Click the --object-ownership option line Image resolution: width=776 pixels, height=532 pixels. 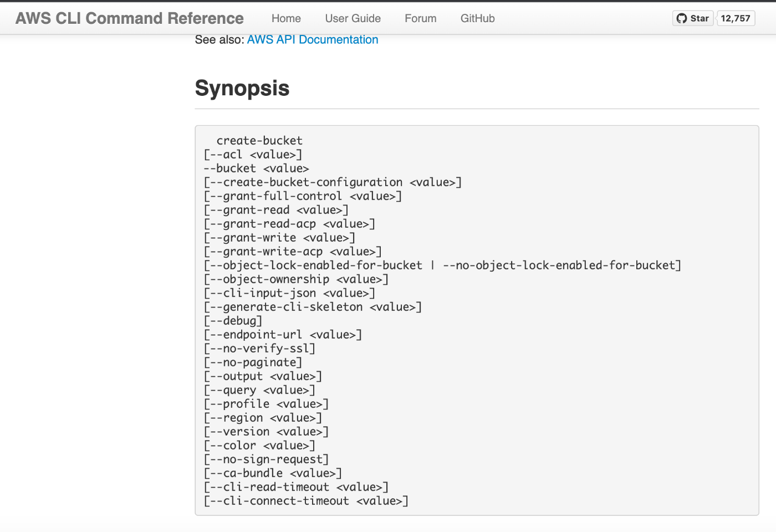click(x=296, y=279)
